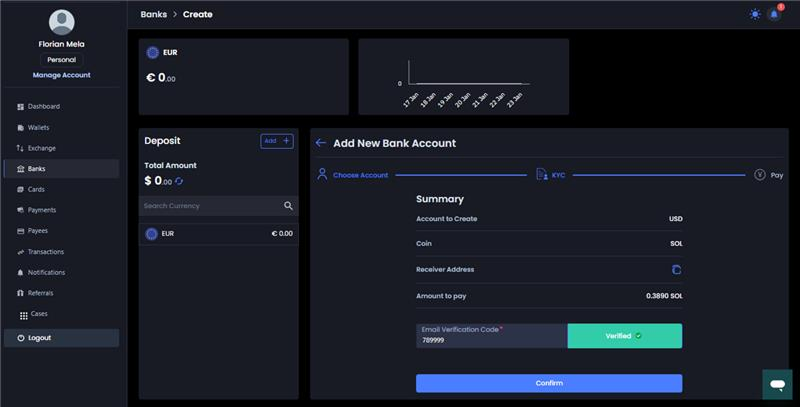Open the Dashboard menu item
This screenshot has height=407, width=800.
coord(43,106)
